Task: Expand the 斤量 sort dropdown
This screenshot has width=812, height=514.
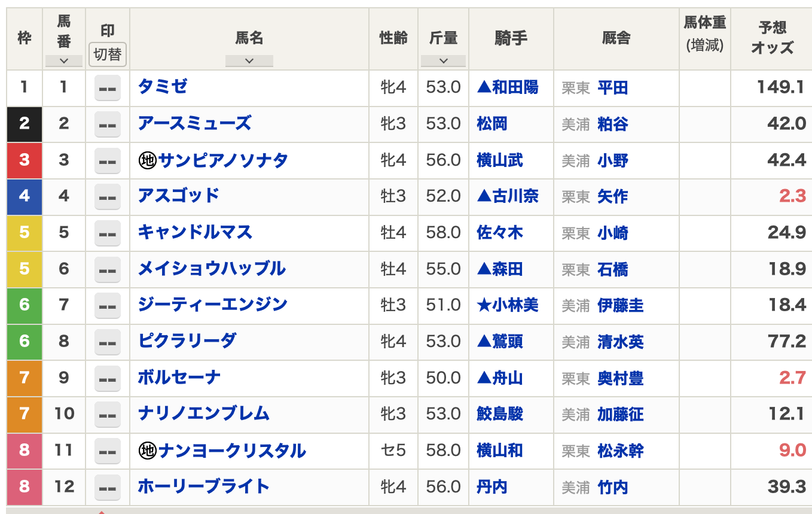Action: point(443,60)
